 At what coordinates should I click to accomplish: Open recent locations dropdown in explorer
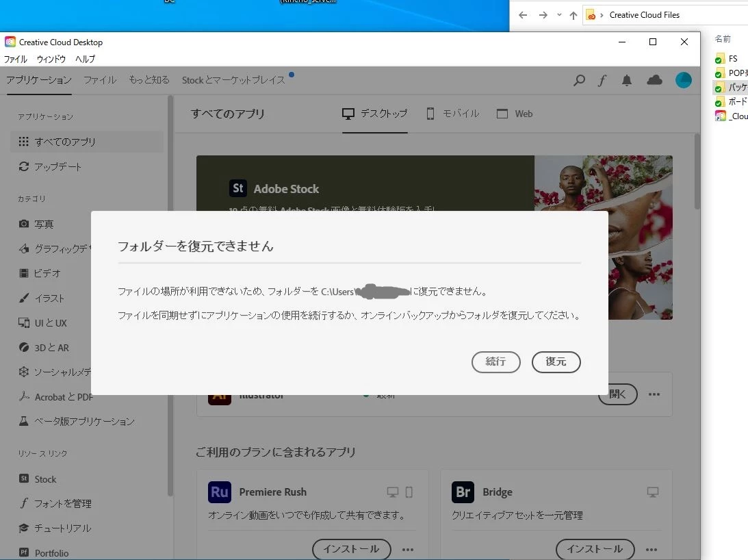[x=559, y=15]
